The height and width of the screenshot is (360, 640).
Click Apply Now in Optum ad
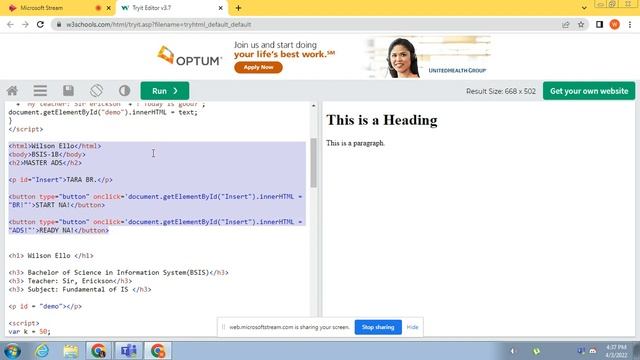[258, 67]
